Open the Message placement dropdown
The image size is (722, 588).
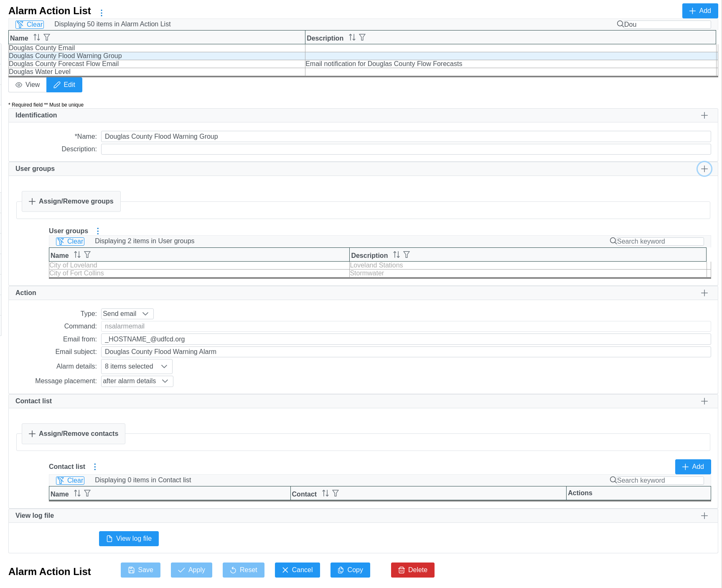coord(137,381)
